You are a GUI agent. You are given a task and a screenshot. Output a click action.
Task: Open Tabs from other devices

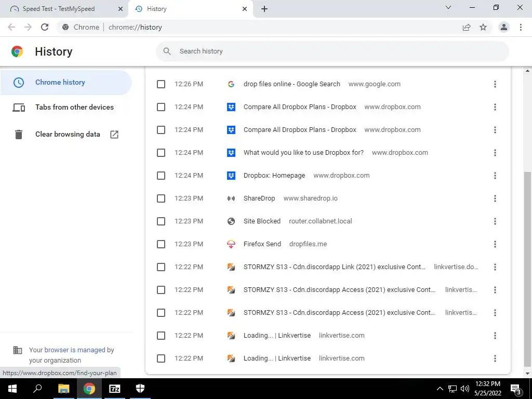pyautogui.click(x=66, y=107)
